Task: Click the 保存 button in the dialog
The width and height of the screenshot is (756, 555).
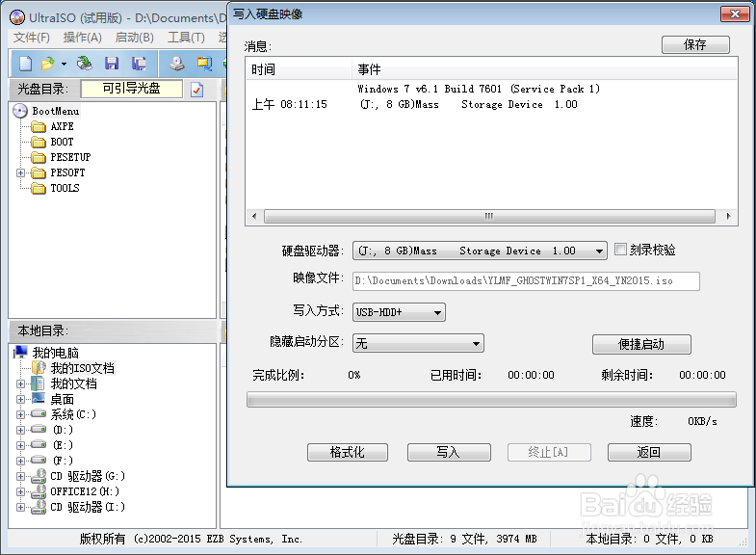Action: pos(695,45)
